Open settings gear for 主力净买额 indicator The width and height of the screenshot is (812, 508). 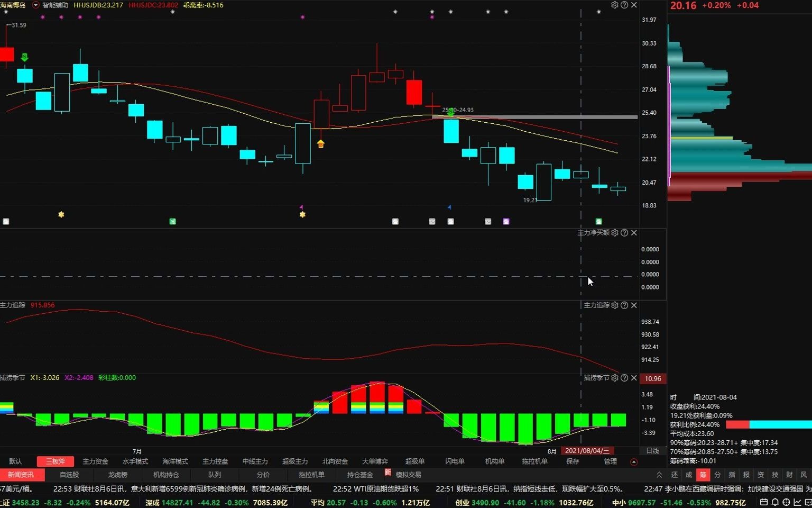(615, 233)
